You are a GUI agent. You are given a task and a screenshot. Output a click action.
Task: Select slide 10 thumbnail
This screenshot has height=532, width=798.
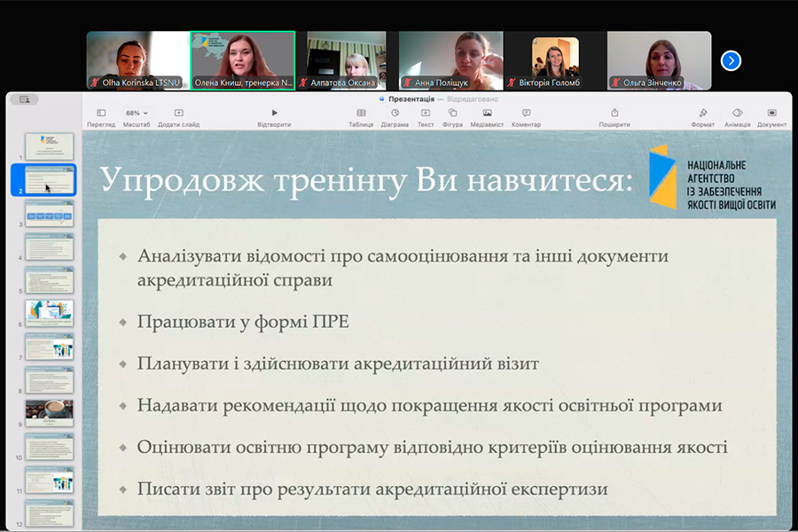click(x=50, y=447)
